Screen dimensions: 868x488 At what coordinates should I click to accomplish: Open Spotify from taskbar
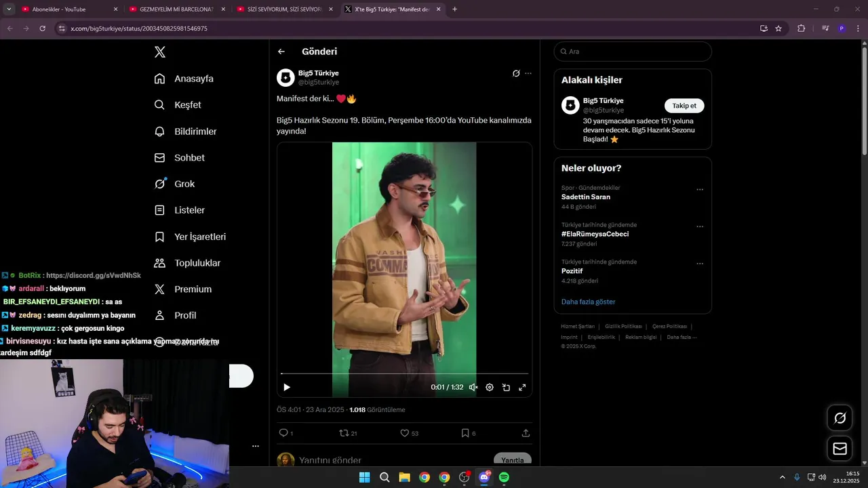[x=504, y=477]
